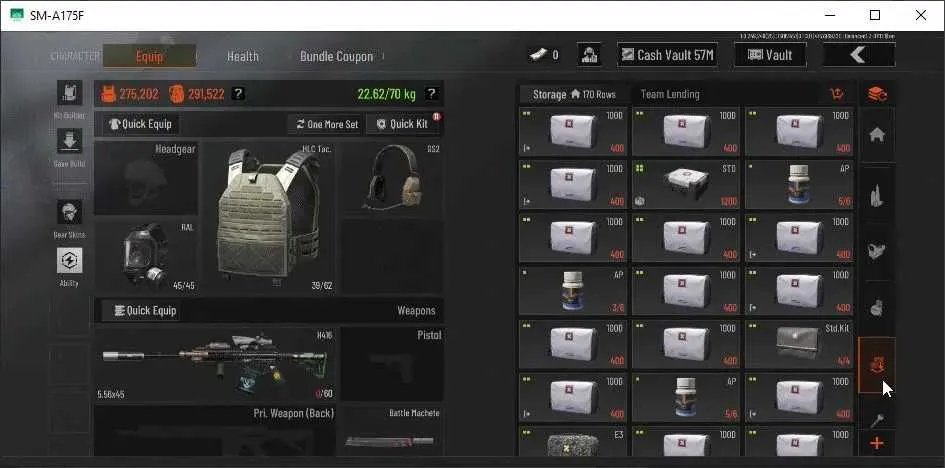Viewport: 945px width, 468px height.
Task: Click the Save Build icon
Action: click(x=69, y=141)
